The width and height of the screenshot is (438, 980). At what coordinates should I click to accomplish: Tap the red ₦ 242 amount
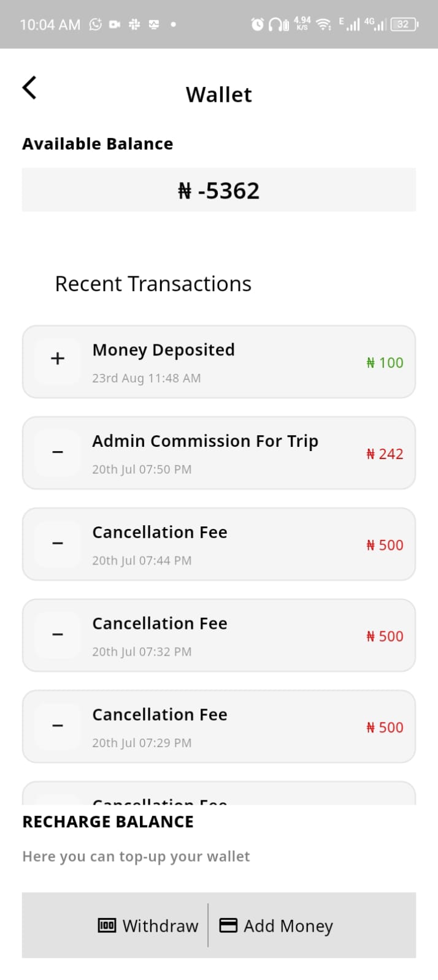pyautogui.click(x=385, y=454)
